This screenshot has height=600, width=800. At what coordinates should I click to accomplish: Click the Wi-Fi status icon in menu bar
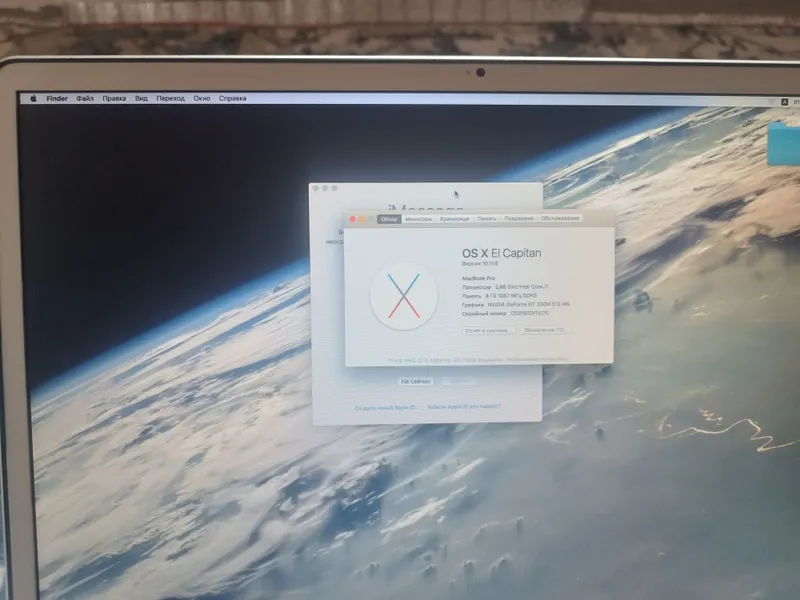(x=772, y=102)
